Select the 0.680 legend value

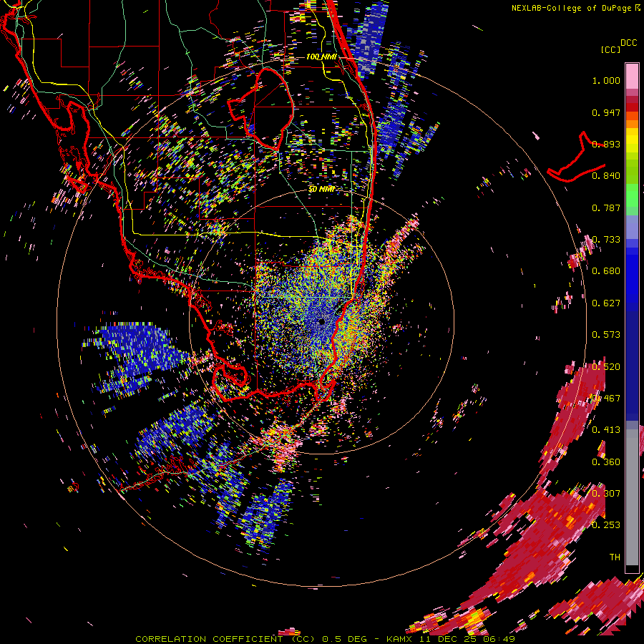pyautogui.click(x=606, y=271)
